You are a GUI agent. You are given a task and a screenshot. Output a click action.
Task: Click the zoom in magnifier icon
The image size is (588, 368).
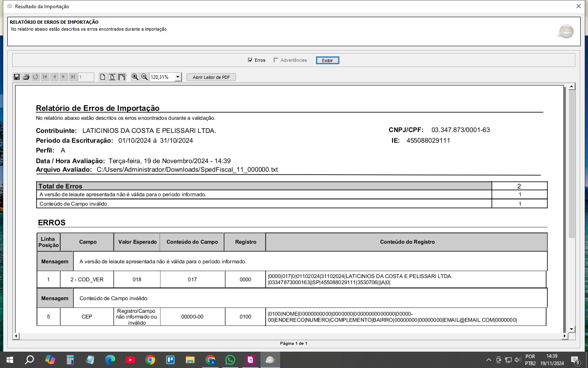click(135, 77)
